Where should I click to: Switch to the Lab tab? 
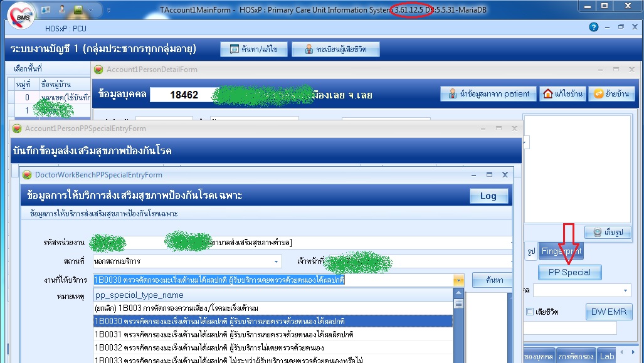(x=606, y=355)
